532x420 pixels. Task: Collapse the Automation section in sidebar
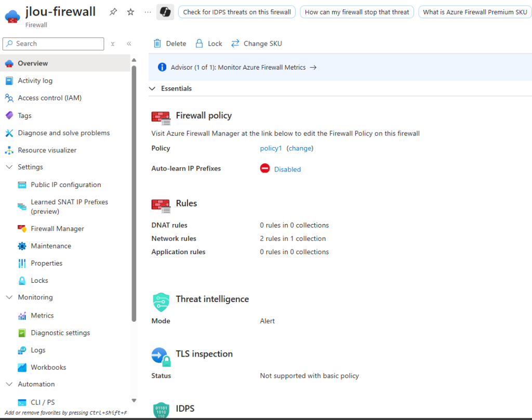click(x=9, y=384)
